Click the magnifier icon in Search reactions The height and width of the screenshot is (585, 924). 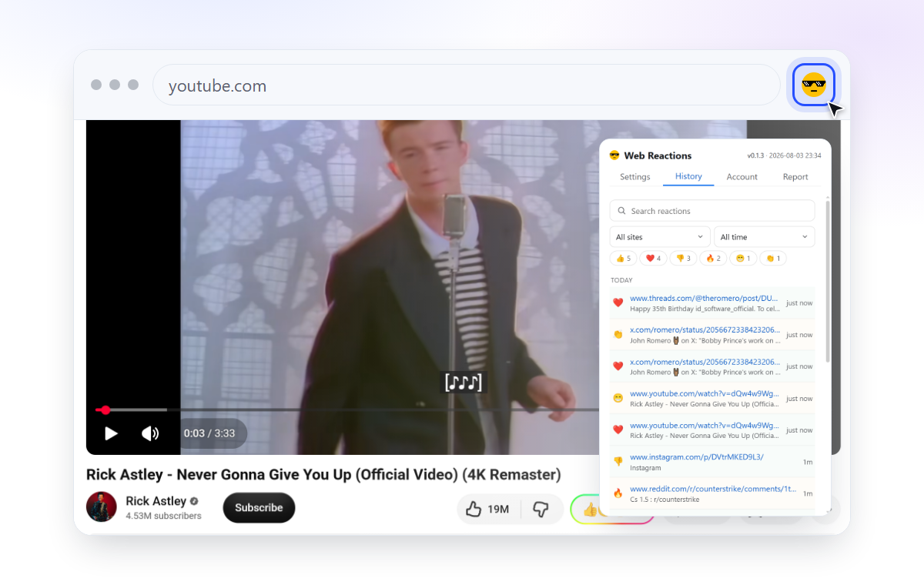tap(621, 211)
